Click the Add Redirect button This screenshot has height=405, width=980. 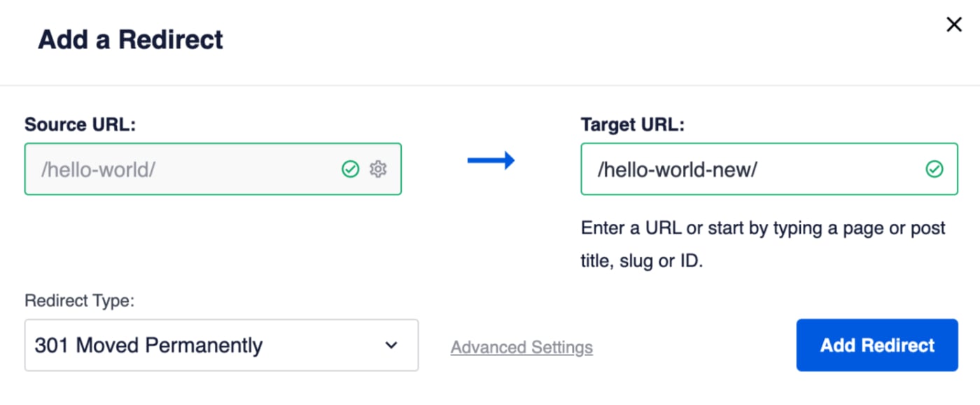pos(877,345)
